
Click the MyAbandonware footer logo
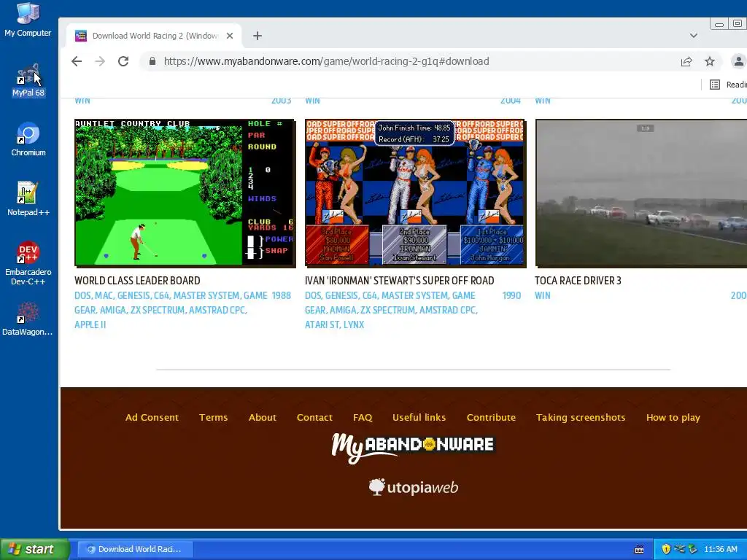coord(413,447)
